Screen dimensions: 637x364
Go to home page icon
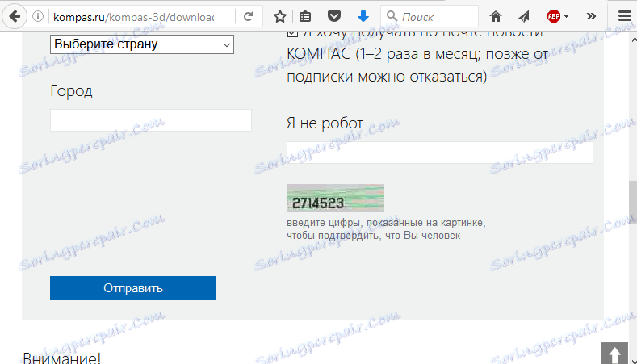tap(496, 17)
